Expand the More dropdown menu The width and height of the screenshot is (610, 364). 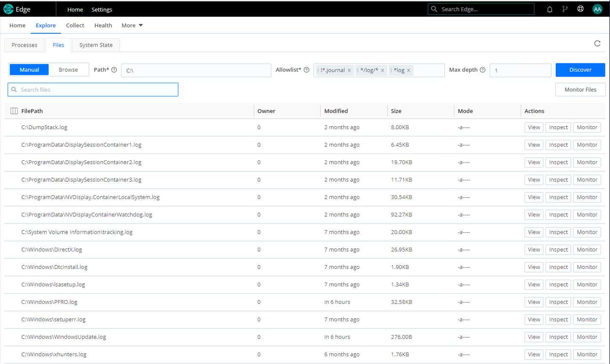(x=132, y=26)
